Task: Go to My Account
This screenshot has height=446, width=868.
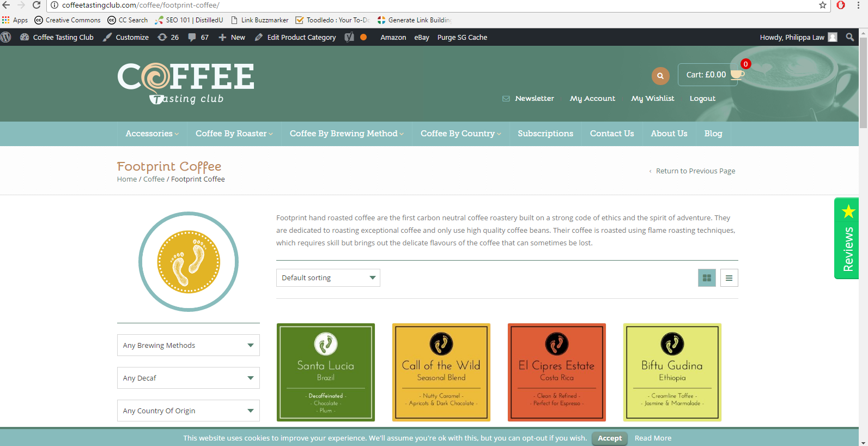Action: click(x=592, y=99)
